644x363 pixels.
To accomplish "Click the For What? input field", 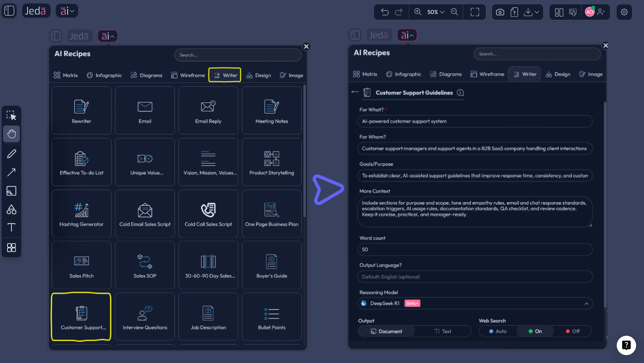I will (475, 121).
